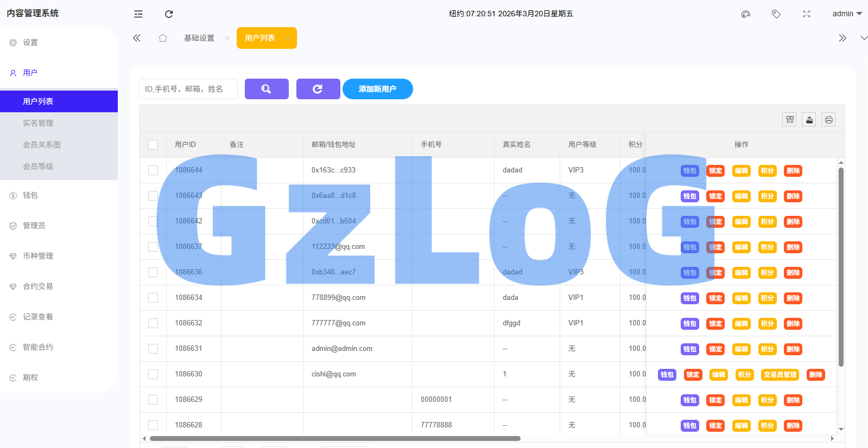868x448 pixels.
Task: Click the export table icon
Action: click(809, 120)
